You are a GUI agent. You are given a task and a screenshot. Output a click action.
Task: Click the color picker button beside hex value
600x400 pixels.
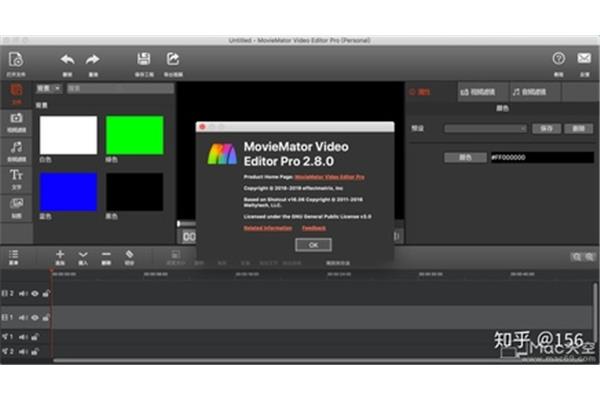pyautogui.click(x=465, y=157)
